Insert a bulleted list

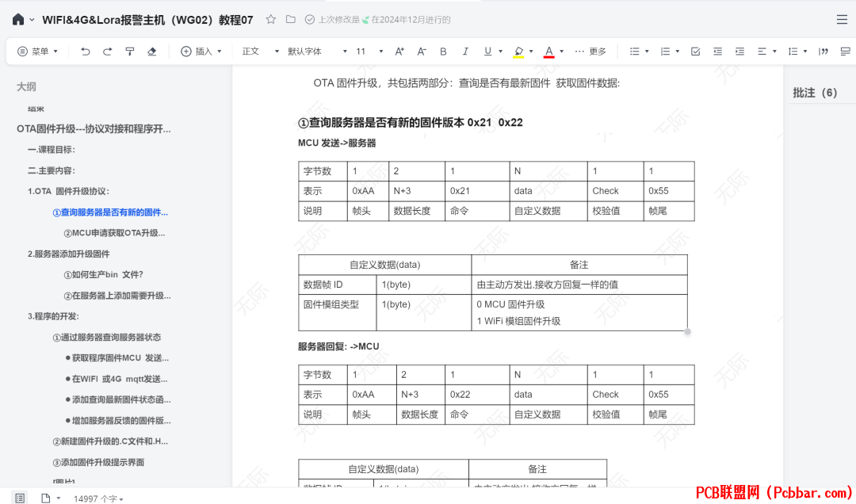[634, 52]
